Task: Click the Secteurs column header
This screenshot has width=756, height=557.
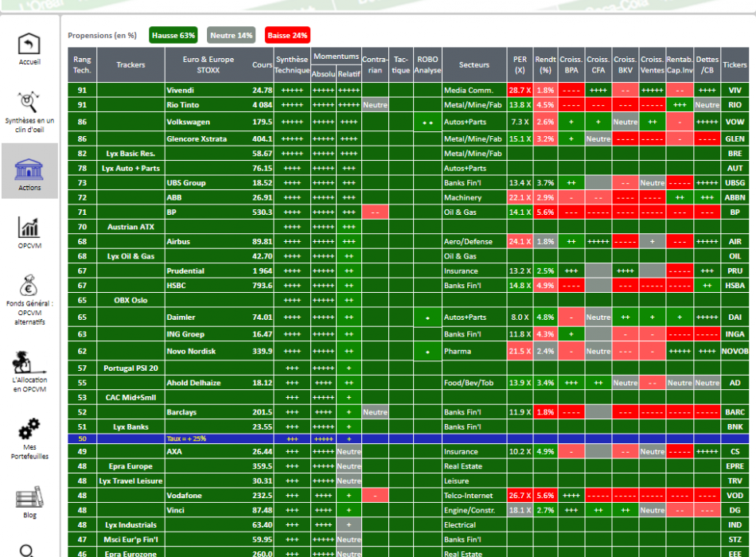Action: 474,64
